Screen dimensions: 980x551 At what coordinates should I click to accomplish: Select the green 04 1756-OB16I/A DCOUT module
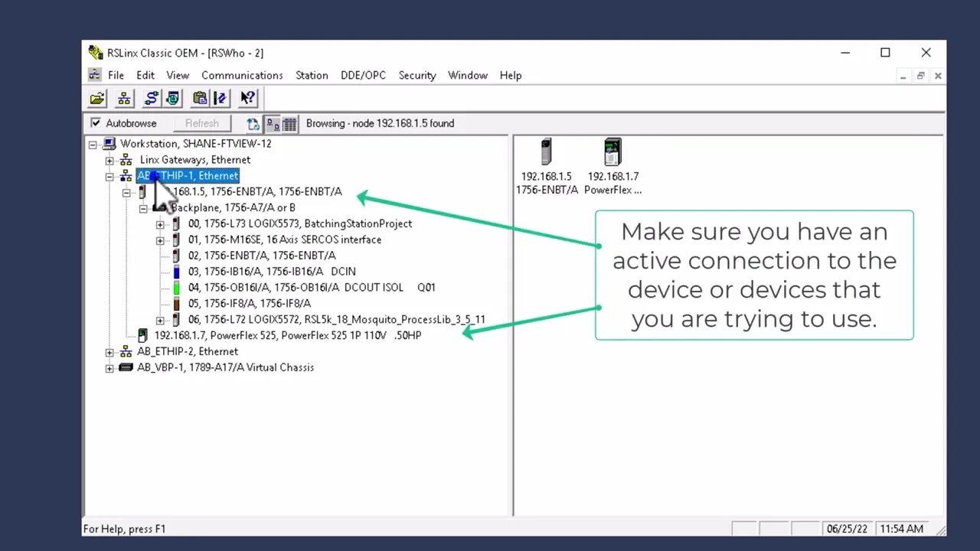pos(176,288)
